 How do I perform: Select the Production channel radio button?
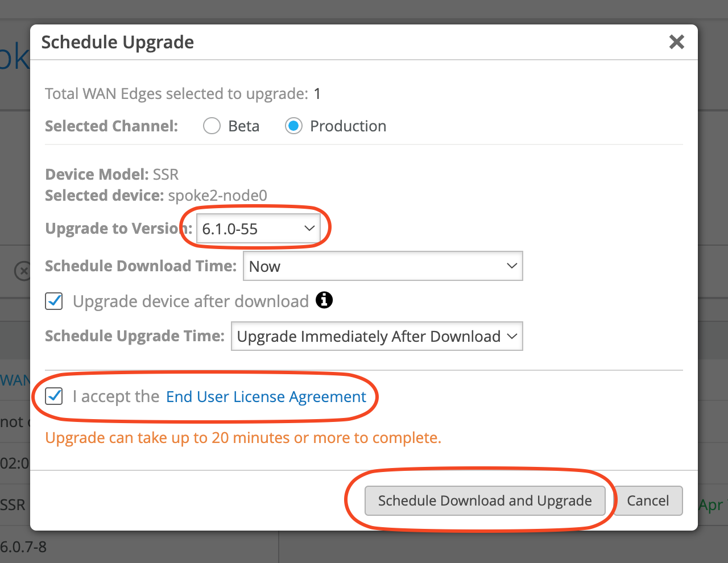tap(293, 126)
